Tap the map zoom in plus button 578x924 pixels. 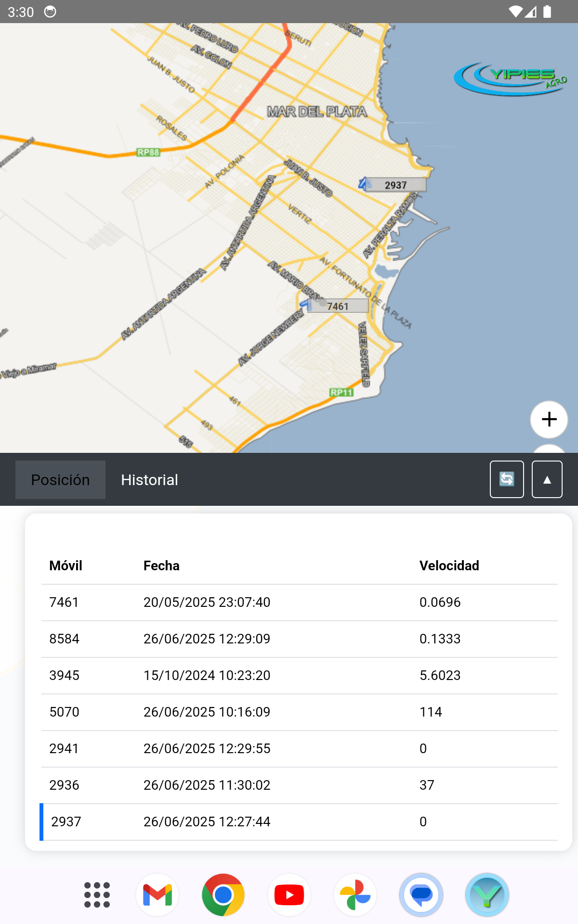coord(549,419)
